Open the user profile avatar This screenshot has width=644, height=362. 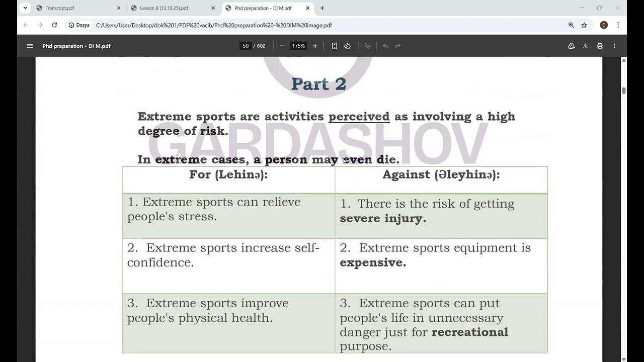(x=604, y=25)
